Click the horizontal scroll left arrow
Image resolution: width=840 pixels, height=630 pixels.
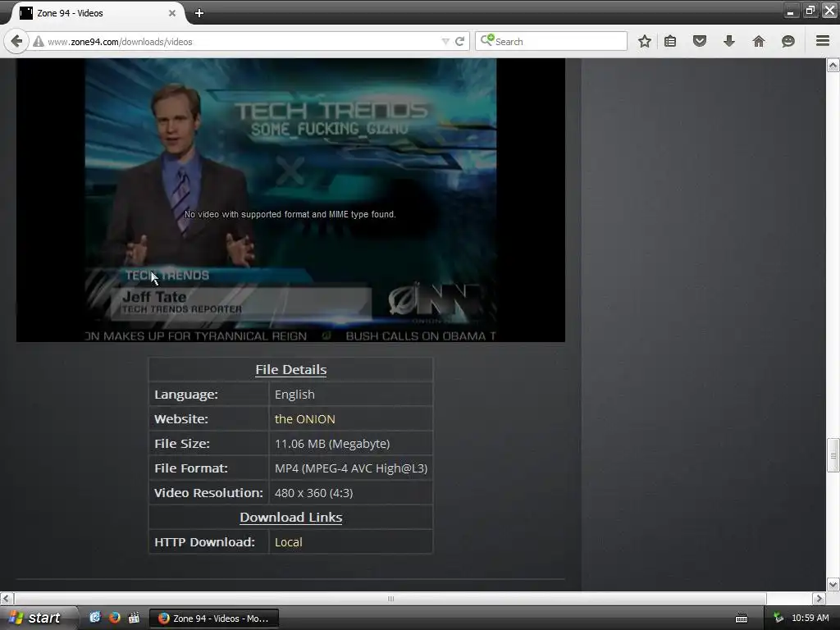pyautogui.click(x=7, y=598)
